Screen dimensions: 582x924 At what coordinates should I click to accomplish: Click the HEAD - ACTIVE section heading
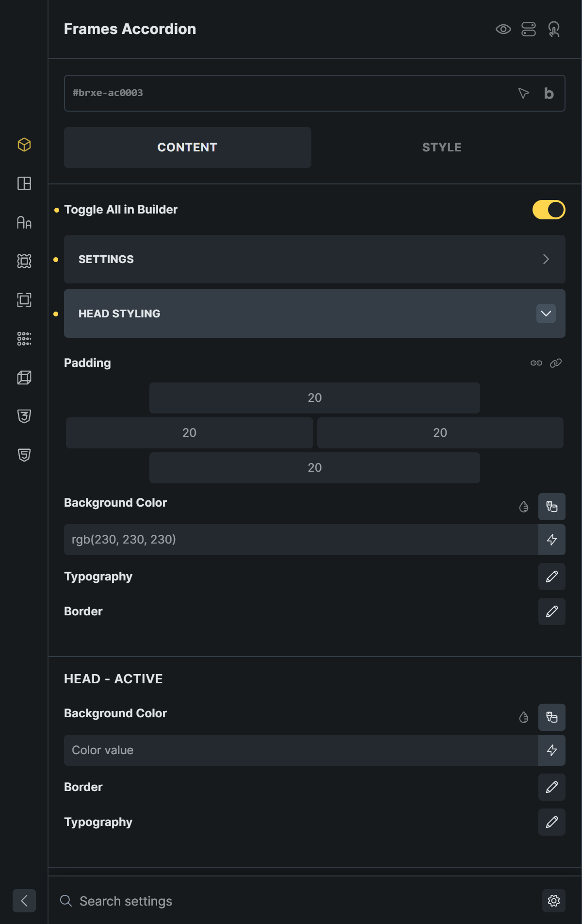(x=113, y=679)
